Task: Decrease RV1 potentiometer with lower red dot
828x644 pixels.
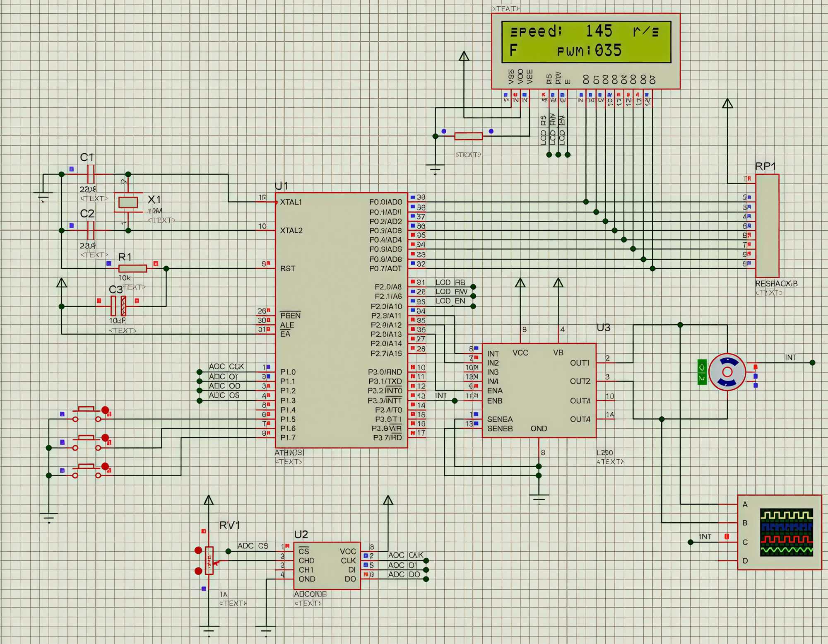Action: (x=198, y=571)
